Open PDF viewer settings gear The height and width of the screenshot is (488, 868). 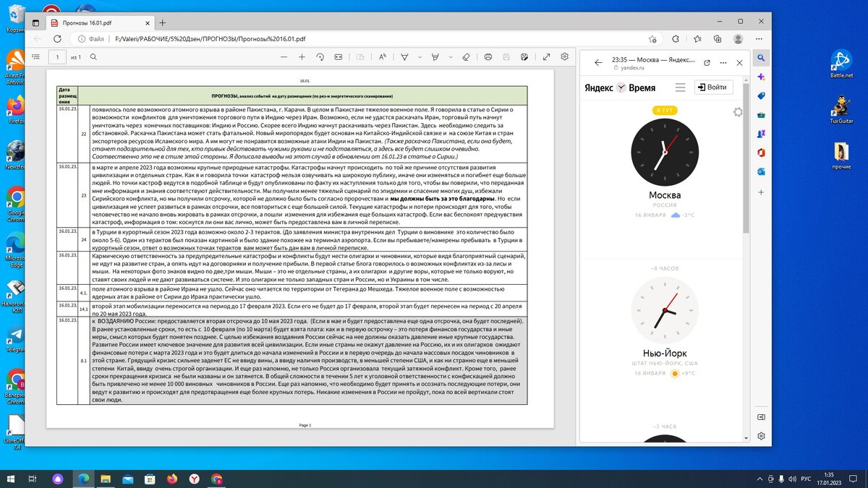[565, 56]
